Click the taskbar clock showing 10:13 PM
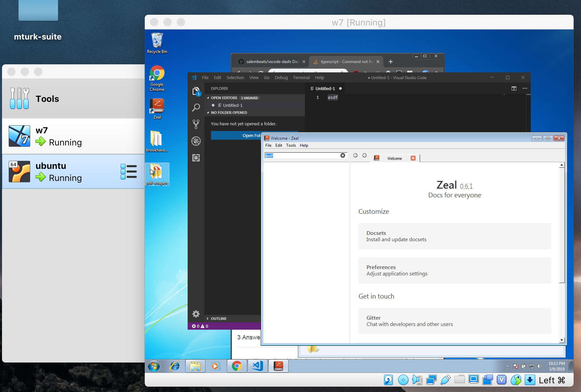The image size is (581, 392). click(557, 366)
